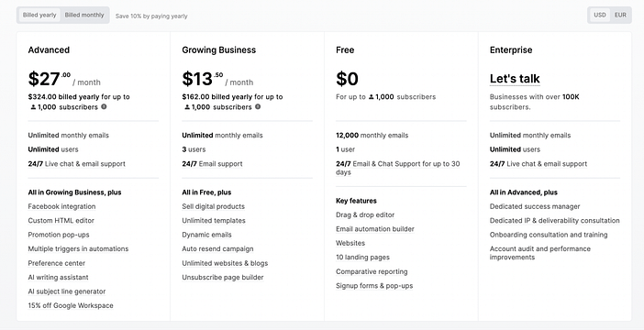
Task: Switch billing to Billed yearly
Action: (x=39, y=16)
